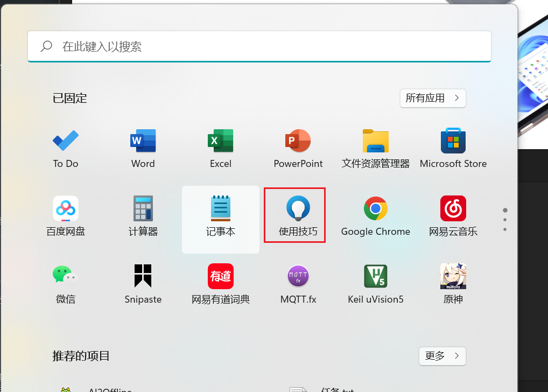The width and height of the screenshot is (548, 392).
Task: Open 更多 recommended items
Action: pyautogui.click(x=442, y=356)
